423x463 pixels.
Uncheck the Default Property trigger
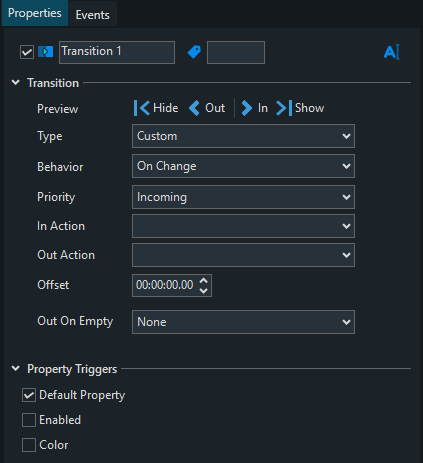coord(29,395)
